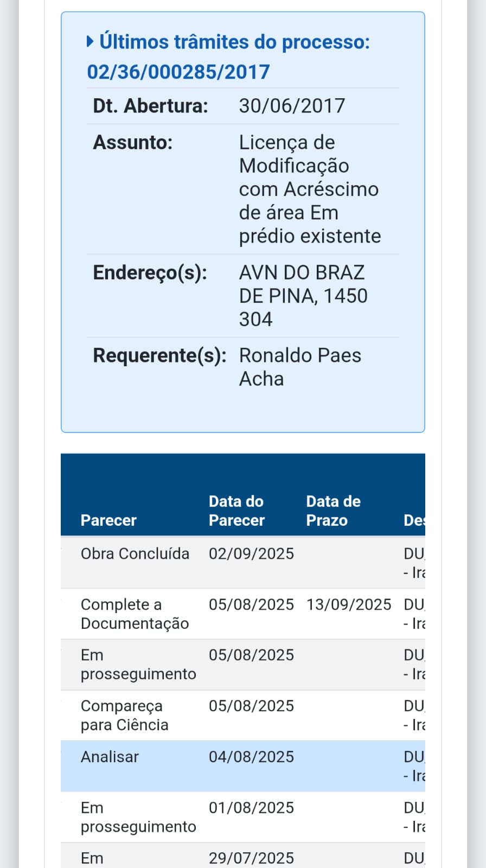Collapse the Últimos trâmites disclosure triangle
This screenshot has height=868, width=486.
91,42
